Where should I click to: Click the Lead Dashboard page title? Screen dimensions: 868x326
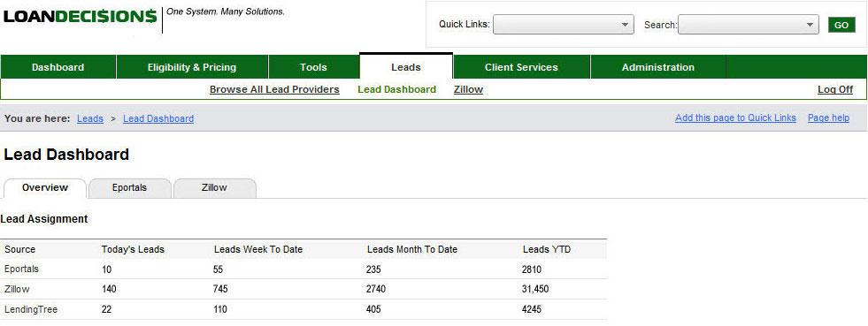(x=66, y=155)
